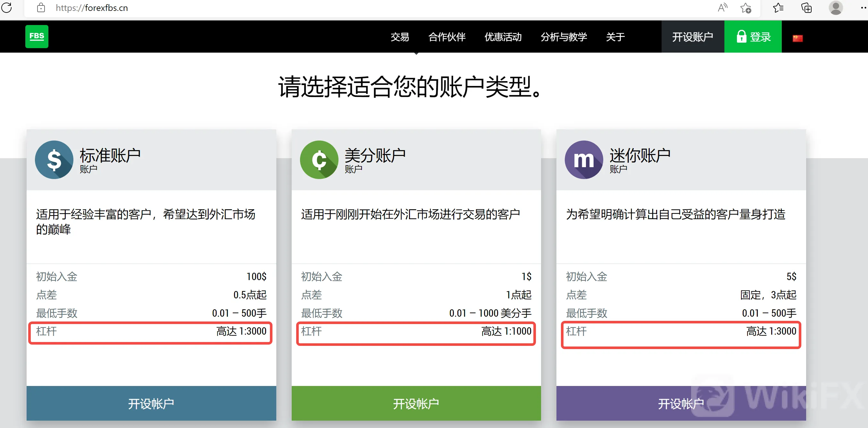The image size is (868, 428).
Task: Click the spread value 固定, 3点起
Action: coord(768,295)
